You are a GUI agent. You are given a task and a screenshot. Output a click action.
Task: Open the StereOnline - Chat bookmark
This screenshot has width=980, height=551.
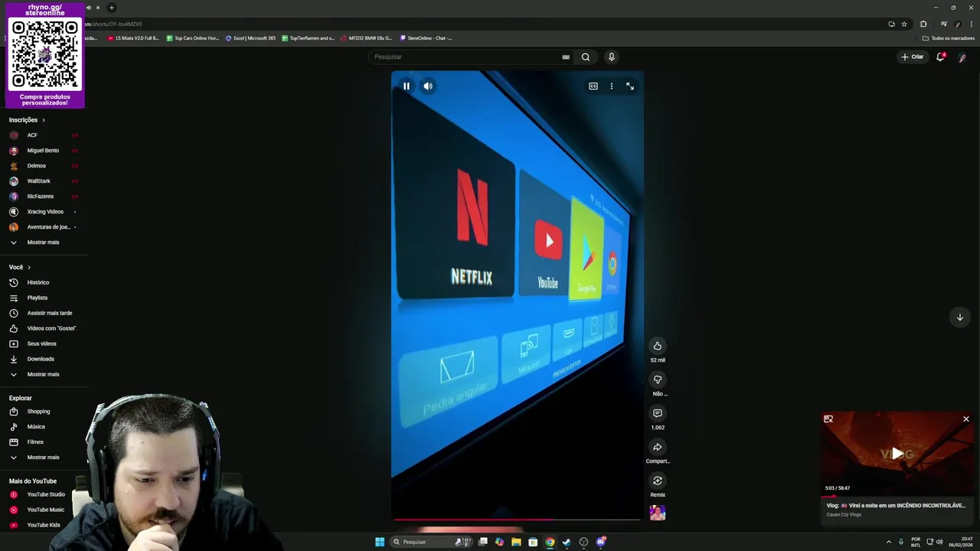click(x=426, y=38)
